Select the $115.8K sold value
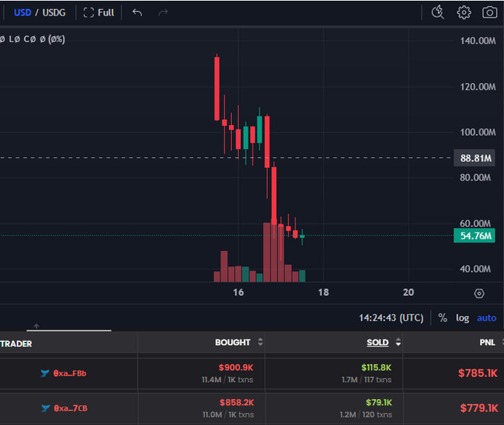 [x=376, y=367]
